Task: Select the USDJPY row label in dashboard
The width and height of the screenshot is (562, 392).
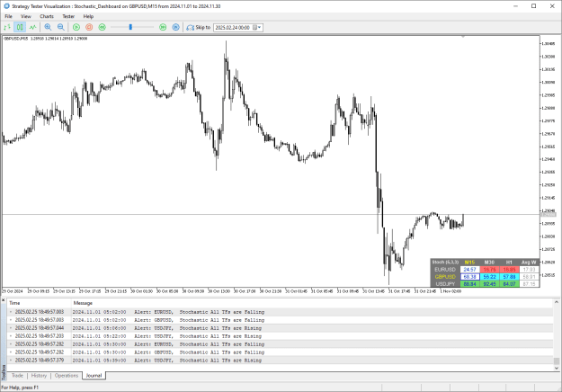Action: pyautogui.click(x=445, y=284)
